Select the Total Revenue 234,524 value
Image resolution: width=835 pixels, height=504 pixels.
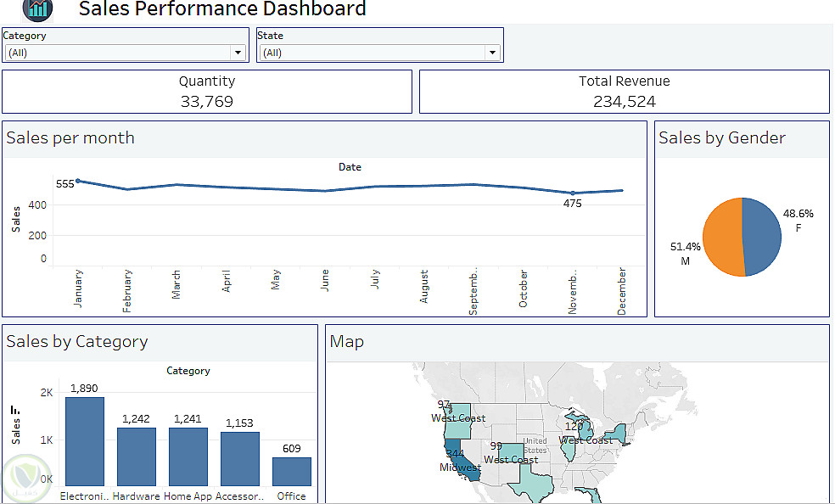624,102
